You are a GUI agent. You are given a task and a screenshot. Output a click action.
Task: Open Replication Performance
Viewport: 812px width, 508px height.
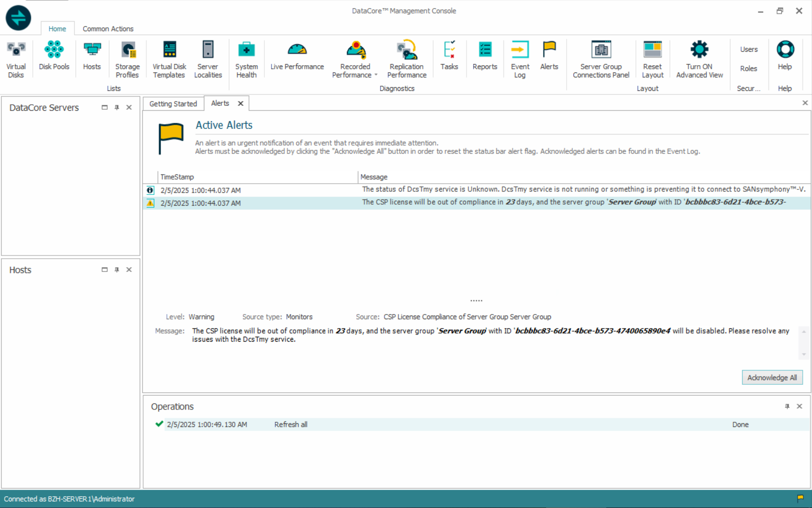click(407, 59)
